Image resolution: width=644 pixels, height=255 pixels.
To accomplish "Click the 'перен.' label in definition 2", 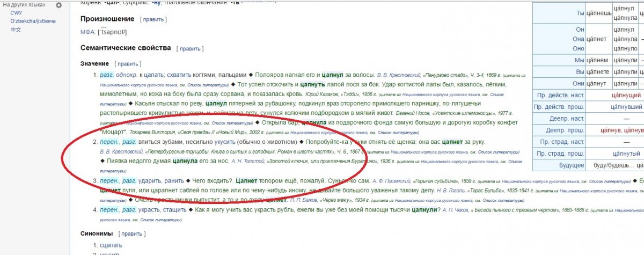I will click(x=109, y=142).
